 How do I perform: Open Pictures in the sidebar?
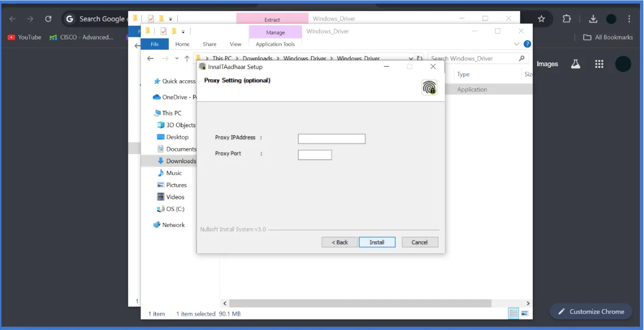tap(172, 185)
